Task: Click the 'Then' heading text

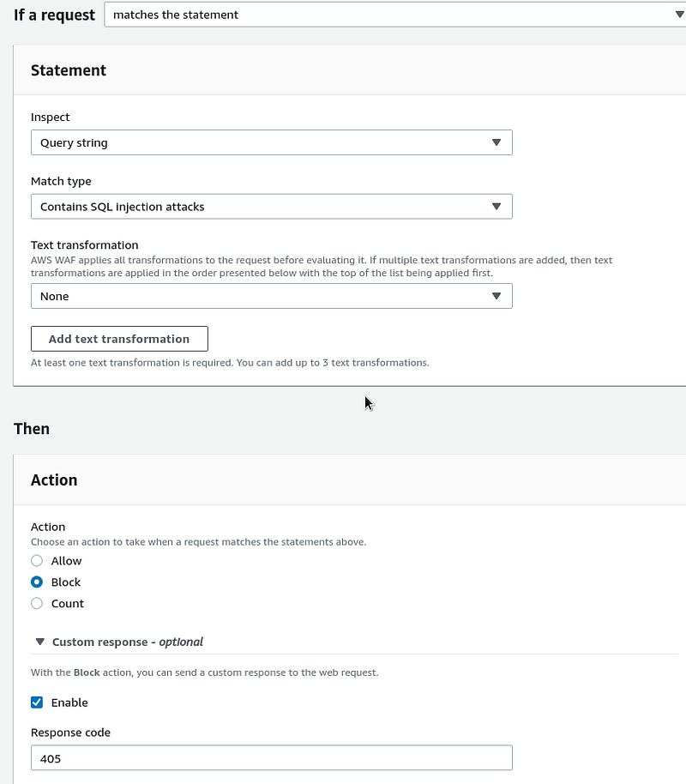Action: click(32, 429)
